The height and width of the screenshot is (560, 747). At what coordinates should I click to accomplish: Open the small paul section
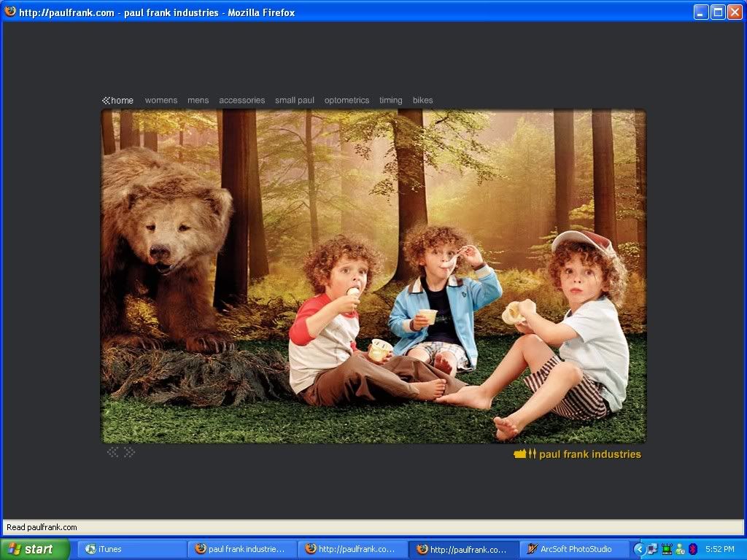click(295, 101)
